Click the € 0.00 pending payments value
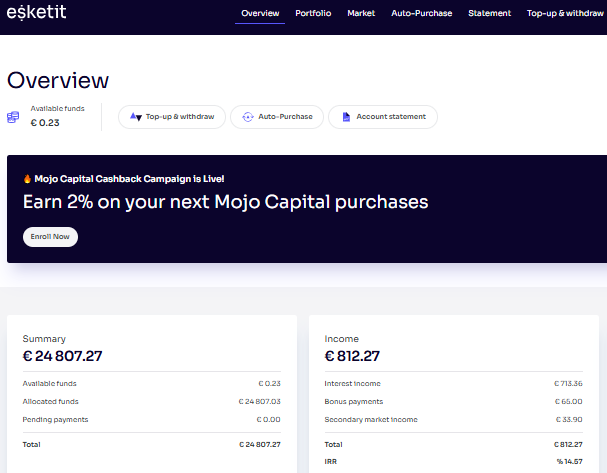The image size is (607, 473). coord(269,420)
